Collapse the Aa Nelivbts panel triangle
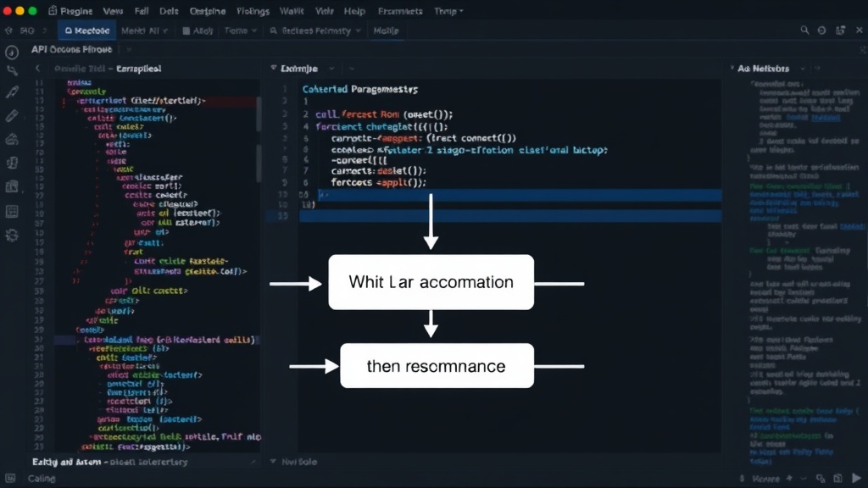Viewport: 868px width, 488px height. [732, 68]
